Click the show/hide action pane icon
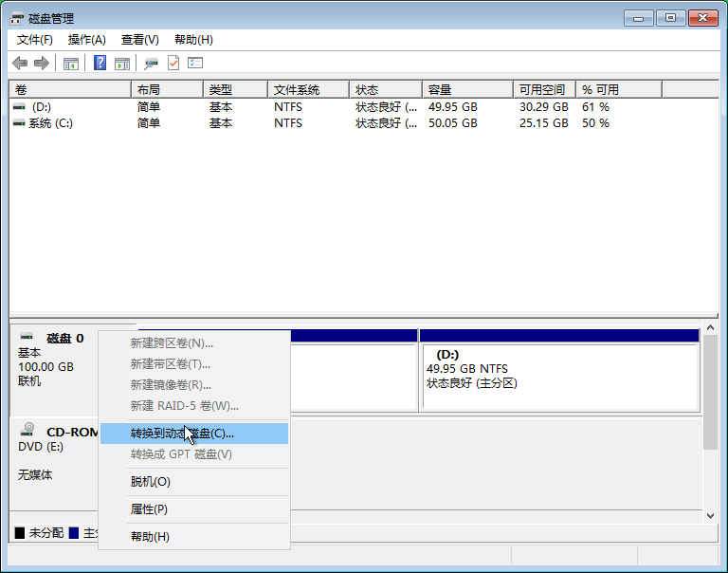The height and width of the screenshot is (573, 728). pos(121,63)
